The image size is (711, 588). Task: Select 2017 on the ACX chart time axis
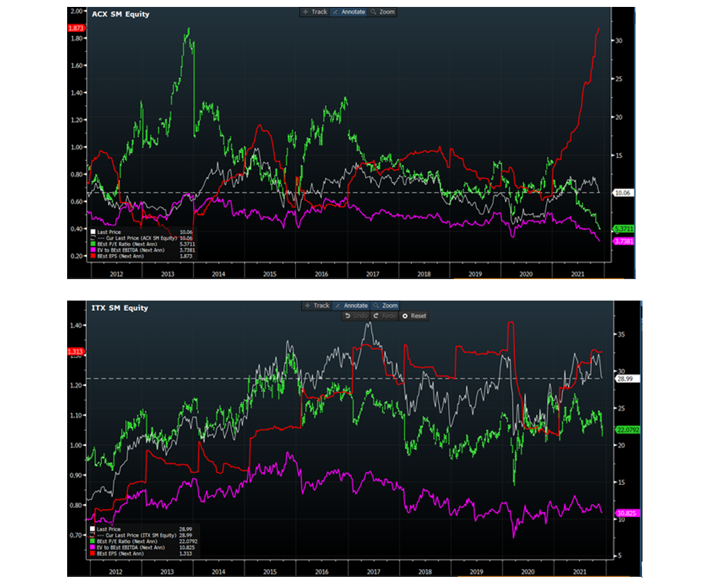point(372,274)
